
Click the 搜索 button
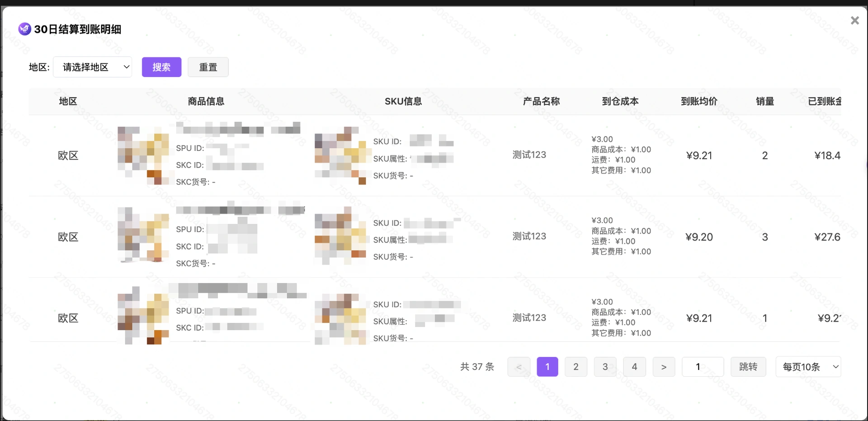[x=161, y=67]
